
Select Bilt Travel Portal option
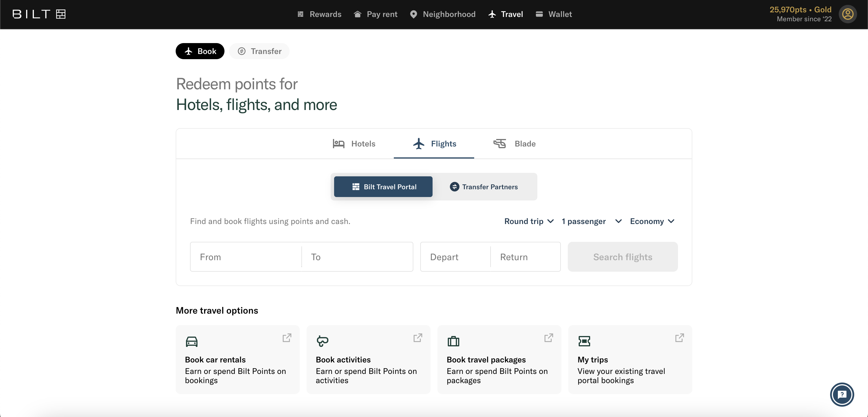(x=383, y=187)
